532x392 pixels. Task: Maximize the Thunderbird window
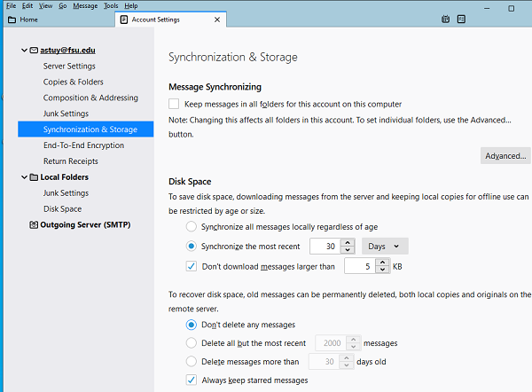click(512, 9)
